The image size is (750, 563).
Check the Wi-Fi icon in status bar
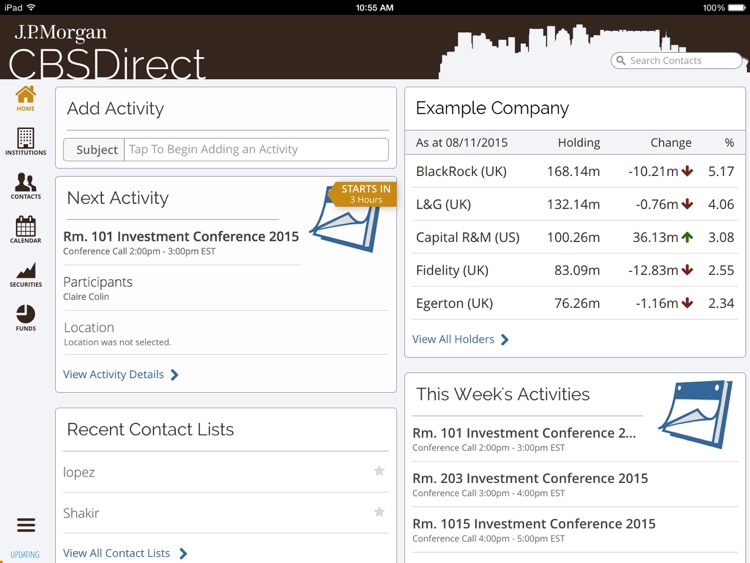tap(32, 7)
